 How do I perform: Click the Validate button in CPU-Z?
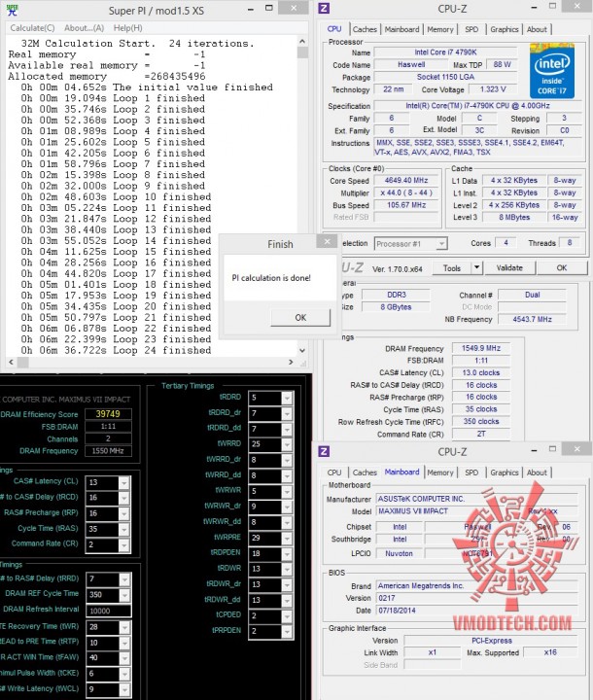(x=509, y=268)
